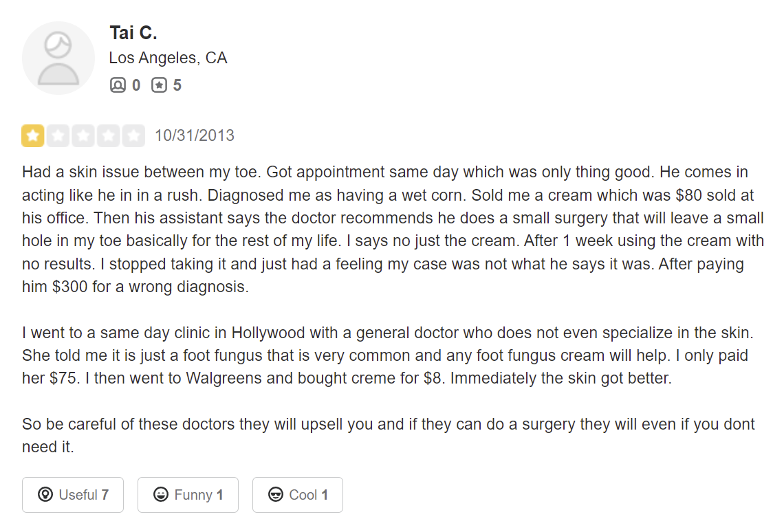784x532 pixels.
Task: Click the reviews count star icon
Action: pos(159,85)
